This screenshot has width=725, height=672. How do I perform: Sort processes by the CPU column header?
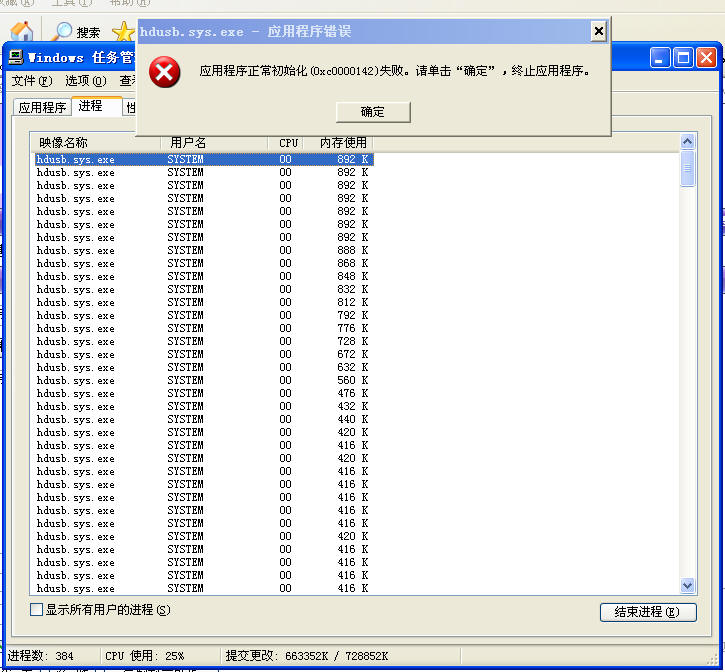pos(285,142)
